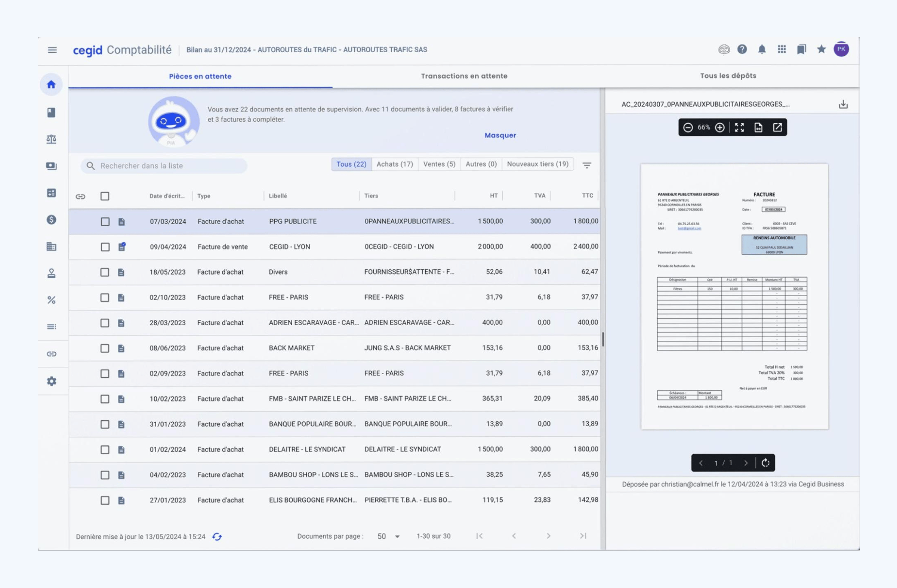Tick the select-all header checkbox

click(x=105, y=196)
